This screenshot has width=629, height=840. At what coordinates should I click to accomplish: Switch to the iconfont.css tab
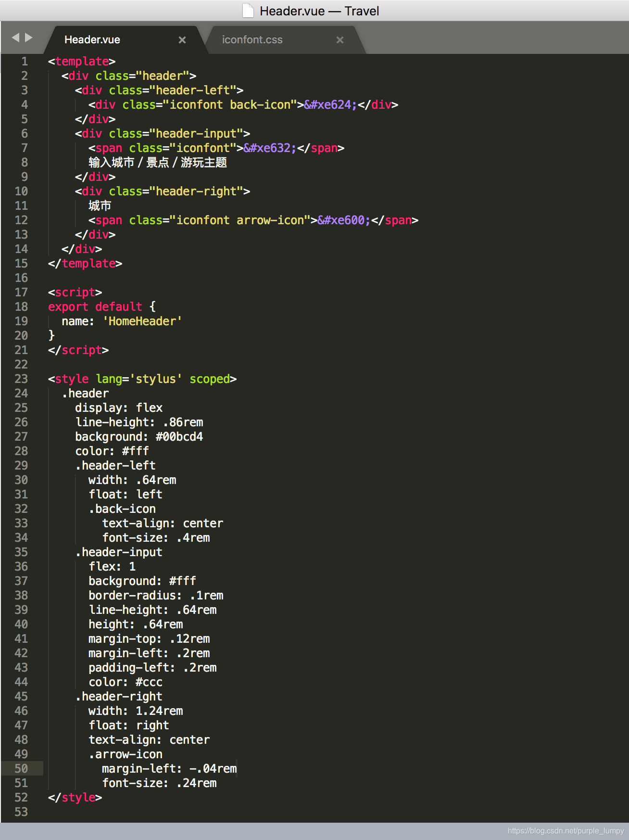(x=252, y=39)
